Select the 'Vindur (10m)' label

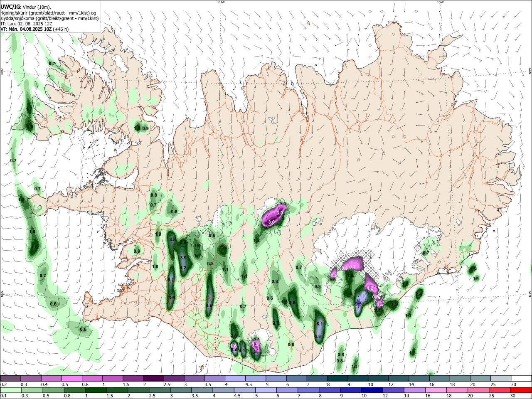point(36,7)
